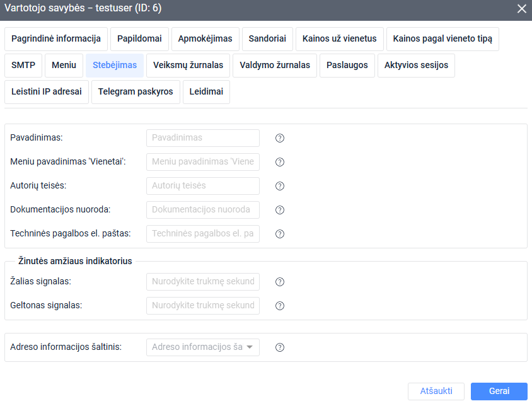Switch to the SMTP tab
Image resolution: width=532 pixels, height=406 pixels.
click(23, 65)
